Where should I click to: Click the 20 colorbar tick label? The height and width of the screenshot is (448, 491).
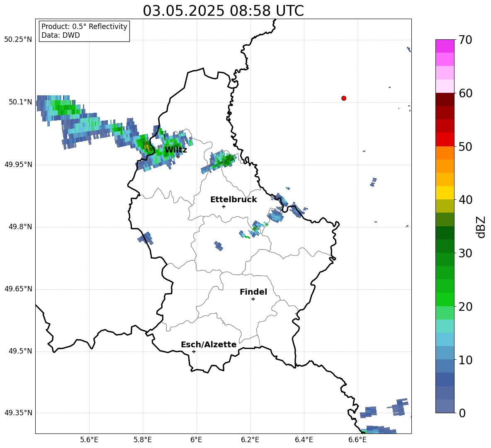(465, 307)
